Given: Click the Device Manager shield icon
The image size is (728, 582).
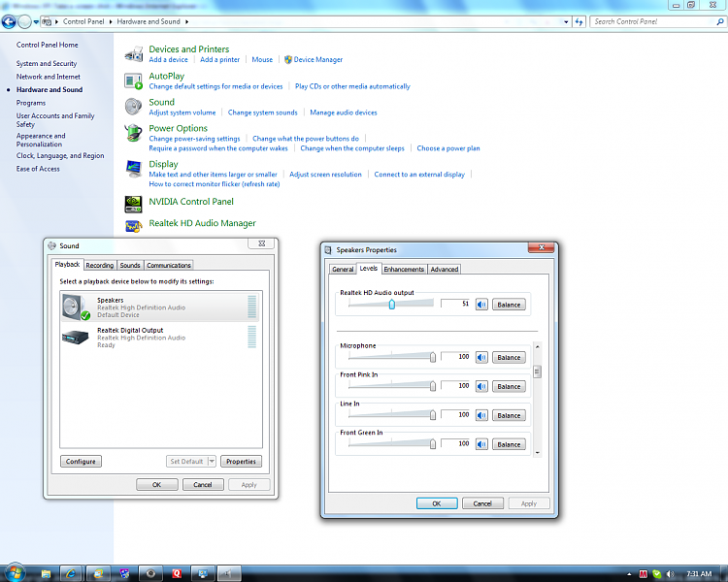Looking at the screenshot, I should [x=288, y=59].
